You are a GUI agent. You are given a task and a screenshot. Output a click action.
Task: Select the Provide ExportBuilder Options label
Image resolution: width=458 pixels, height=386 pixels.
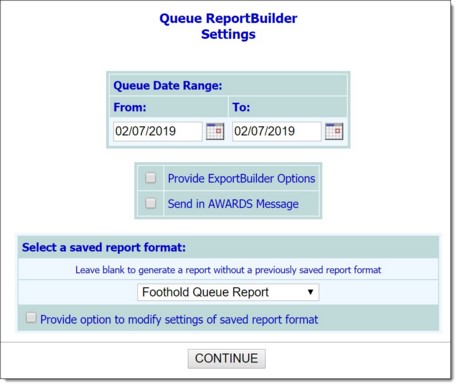pyautogui.click(x=241, y=179)
